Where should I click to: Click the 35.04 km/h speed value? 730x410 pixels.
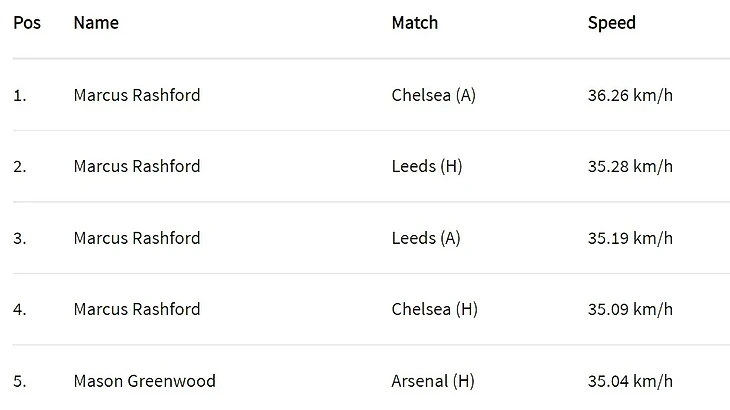pos(630,381)
